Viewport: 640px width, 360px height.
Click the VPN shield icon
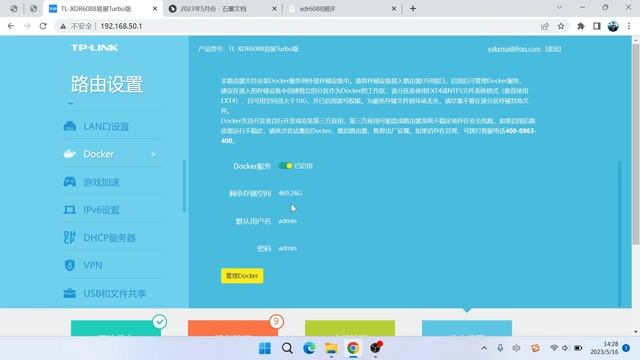pyautogui.click(x=70, y=265)
